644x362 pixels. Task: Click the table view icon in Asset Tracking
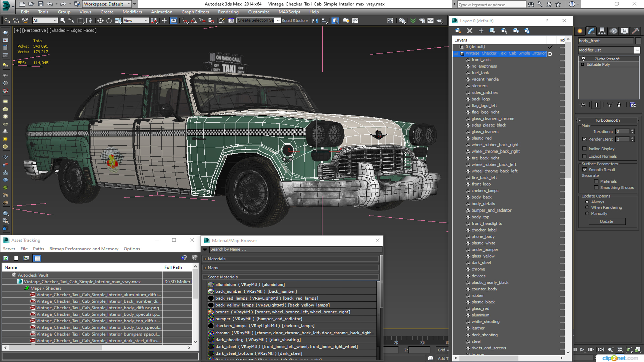(x=37, y=258)
